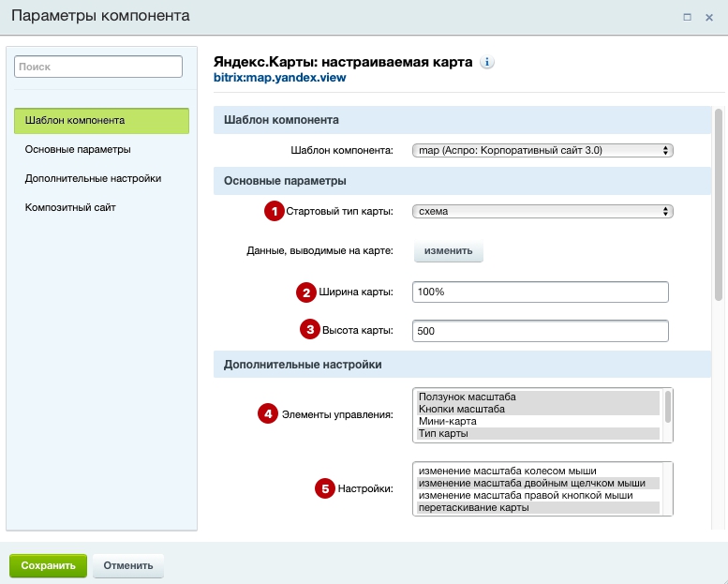Image resolution: width=728 pixels, height=584 pixels.
Task: Click the изменить button for map data
Action: (x=448, y=251)
